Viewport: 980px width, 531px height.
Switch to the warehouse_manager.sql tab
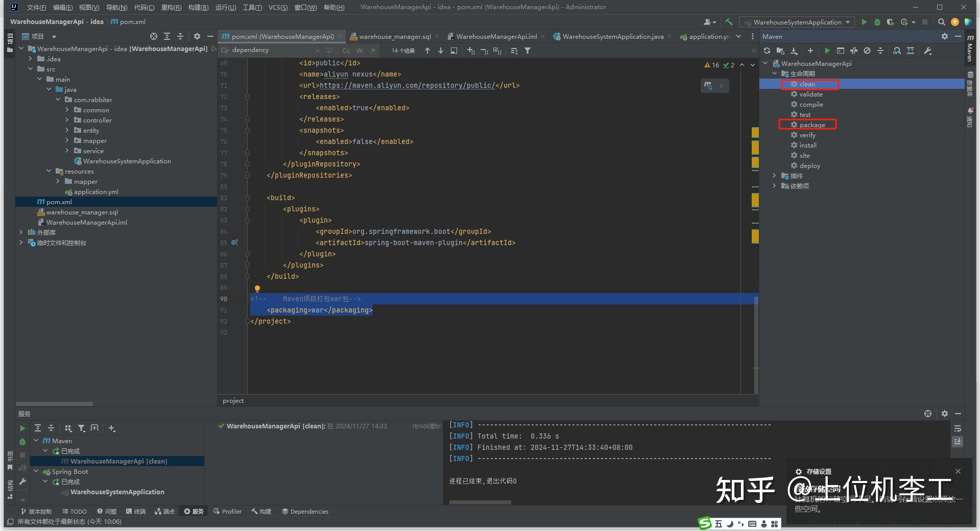393,36
